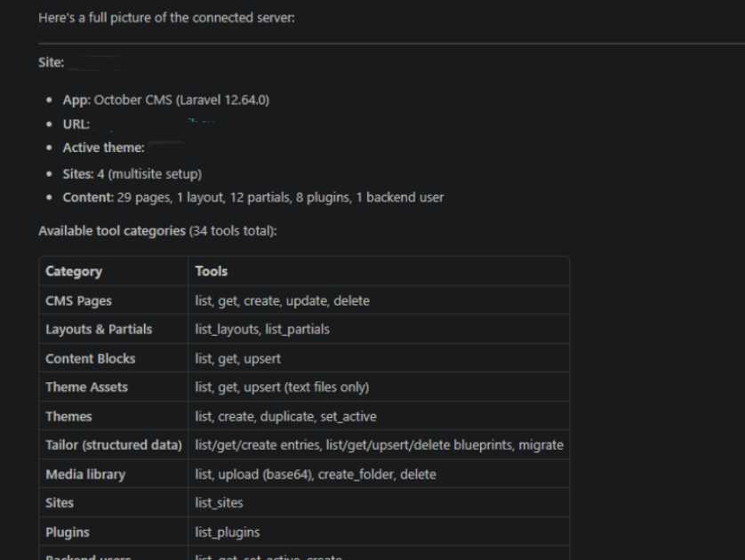This screenshot has width=745, height=560.
Task: Click the App: October CMS bullet line
Action: coord(166,100)
